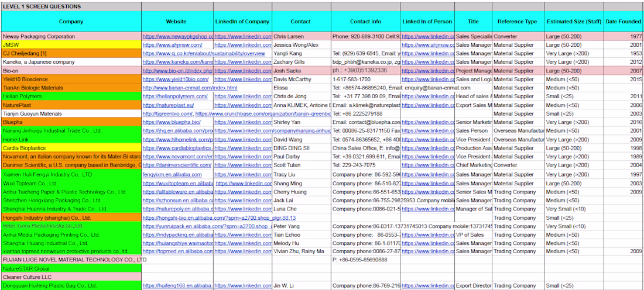Select the Cleaner Culture LLC cell
Screen dimensions: 644x290
coord(71,277)
